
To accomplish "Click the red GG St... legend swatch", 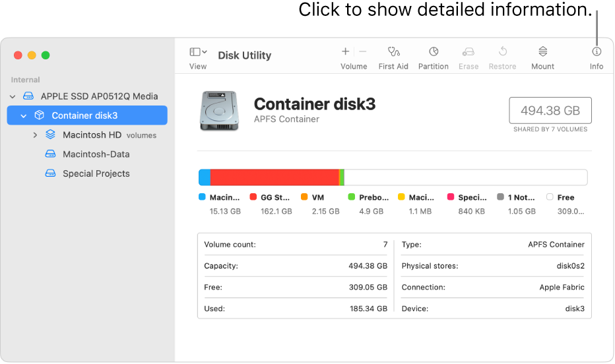I will point(253,197).
